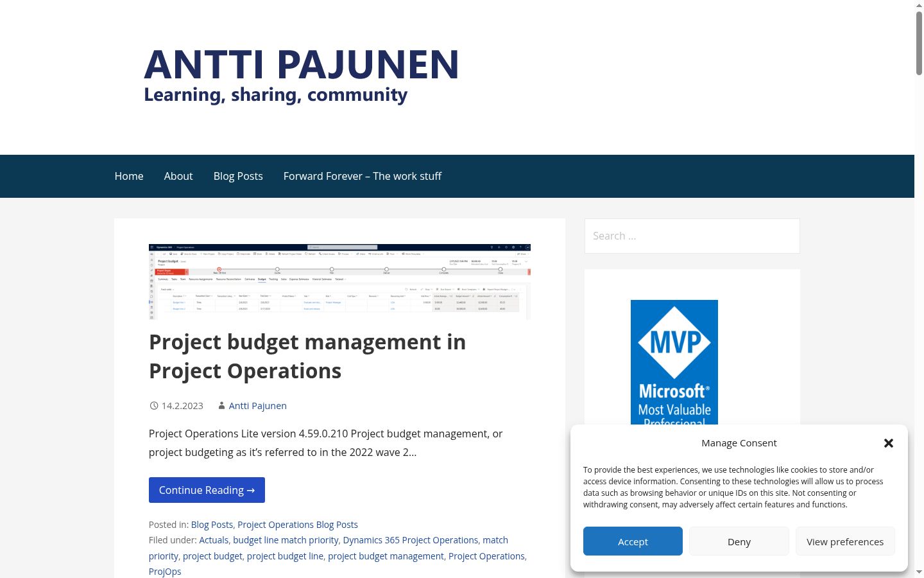Click the MVP badge image

[674, 362]
